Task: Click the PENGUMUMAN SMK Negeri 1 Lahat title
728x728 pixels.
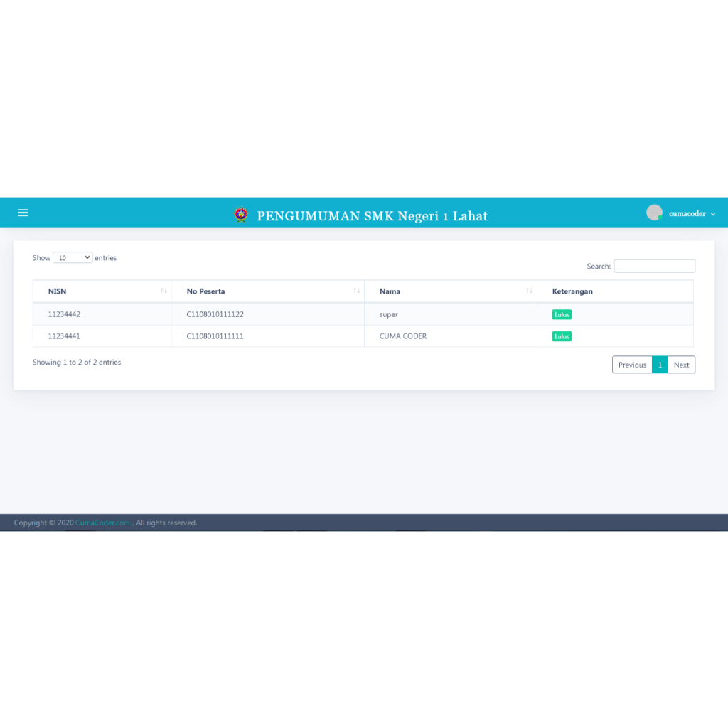Action: [373, 216]
